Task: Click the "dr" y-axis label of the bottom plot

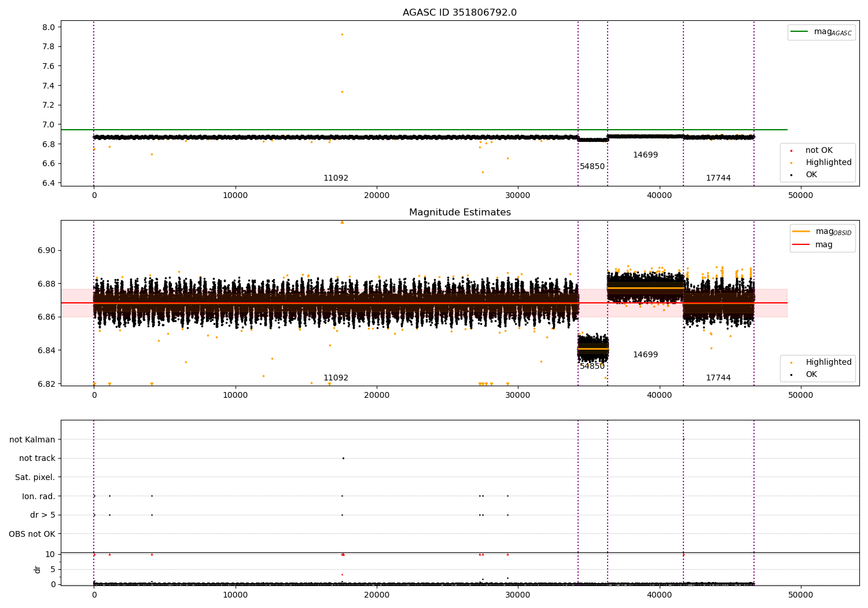Action: click(38, 569)
